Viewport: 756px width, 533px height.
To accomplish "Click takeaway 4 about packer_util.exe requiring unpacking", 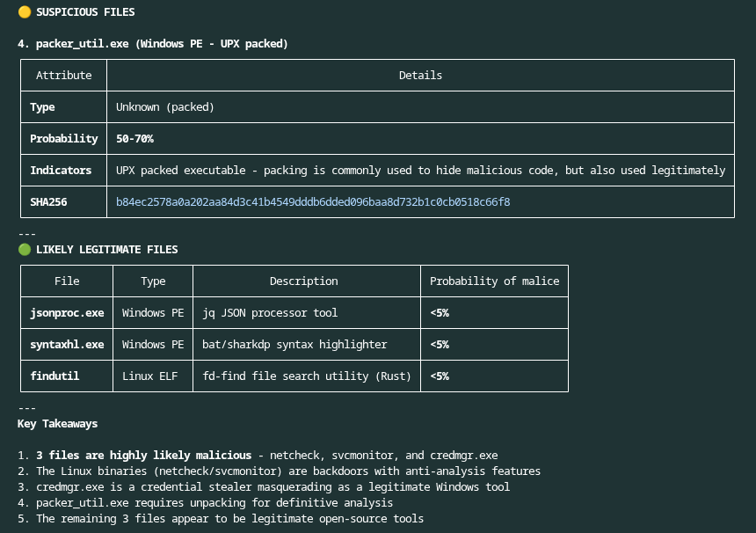I will [x=205, y=503].
